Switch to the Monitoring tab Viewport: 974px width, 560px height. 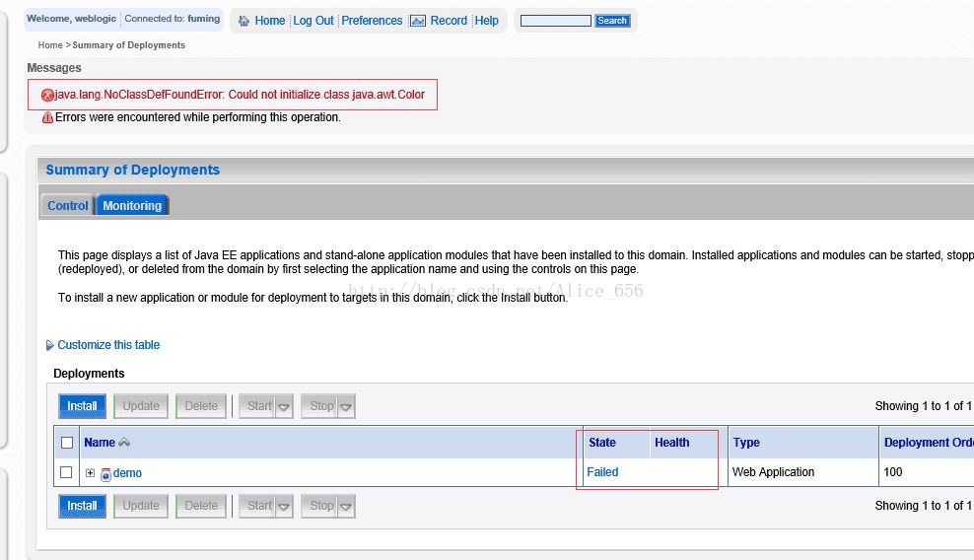click(x=132, y=205)
